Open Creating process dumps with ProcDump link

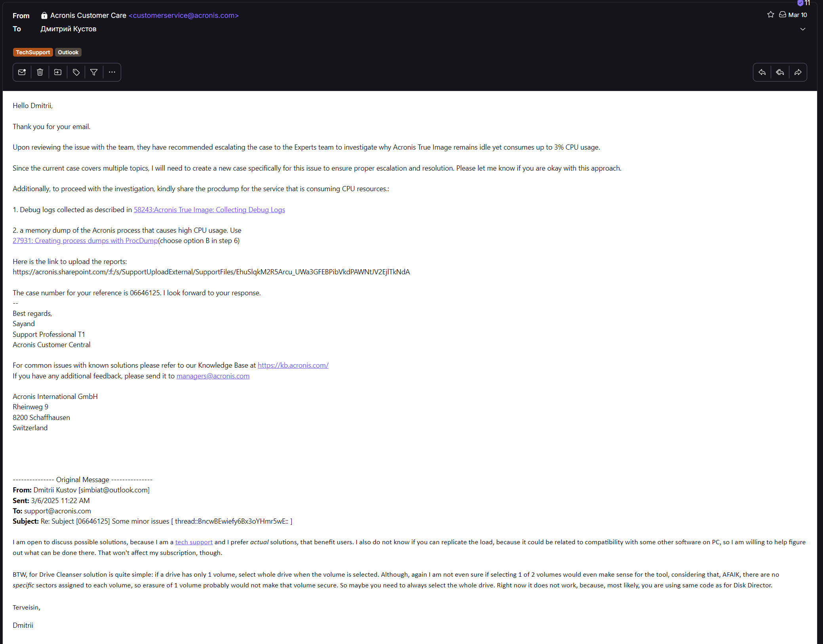pos(85,241)
